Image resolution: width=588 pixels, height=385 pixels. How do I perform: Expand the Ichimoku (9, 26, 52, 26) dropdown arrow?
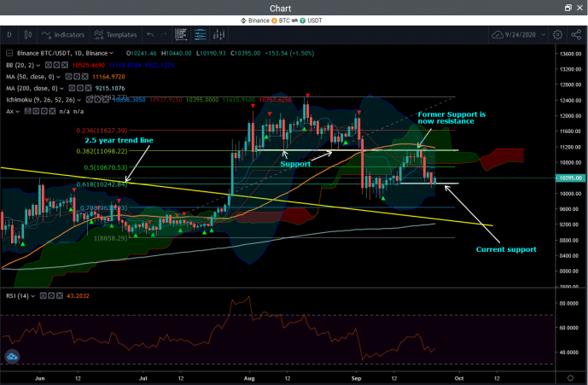coord(79,100)
